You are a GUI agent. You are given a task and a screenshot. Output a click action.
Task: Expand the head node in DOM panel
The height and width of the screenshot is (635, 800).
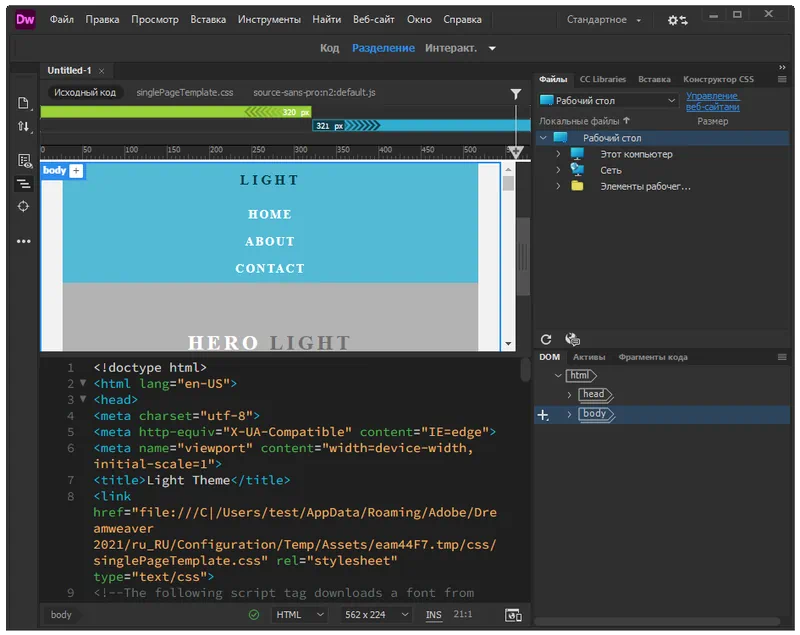click(569, 395)
